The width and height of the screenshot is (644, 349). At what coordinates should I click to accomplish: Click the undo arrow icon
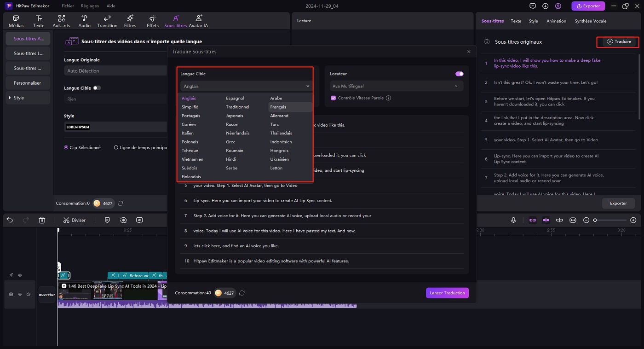click(x=10, y=220)
